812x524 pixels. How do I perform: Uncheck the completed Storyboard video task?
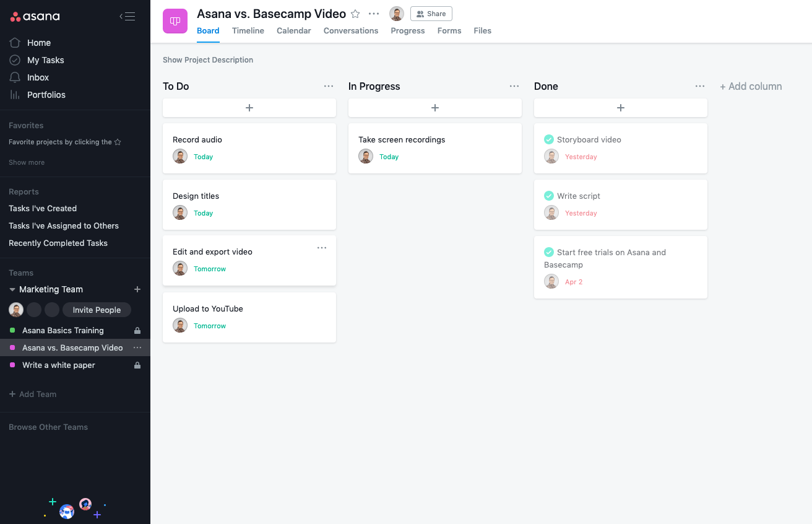click(549, 139)
